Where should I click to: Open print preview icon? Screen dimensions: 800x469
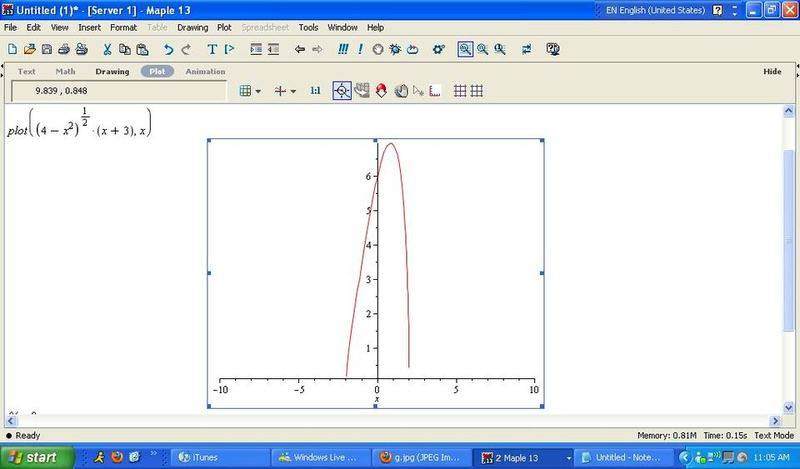(x=82, y=49)
